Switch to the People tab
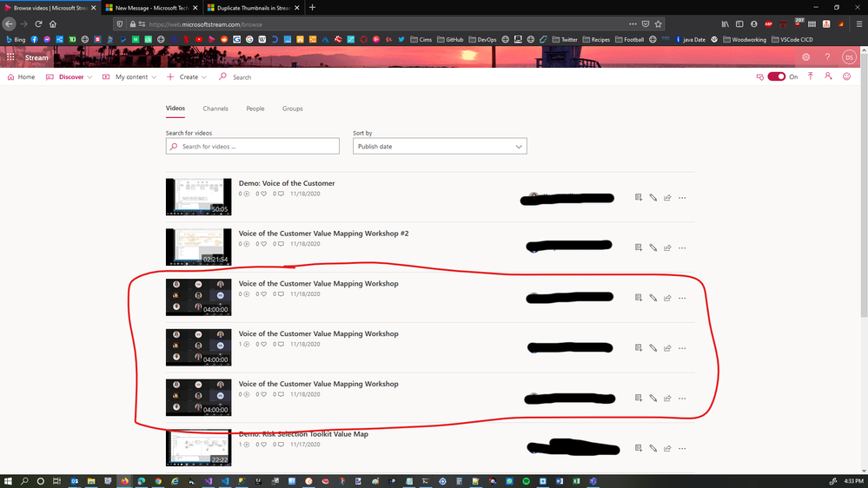Screen dimensions: 868x488 [255, 109]
